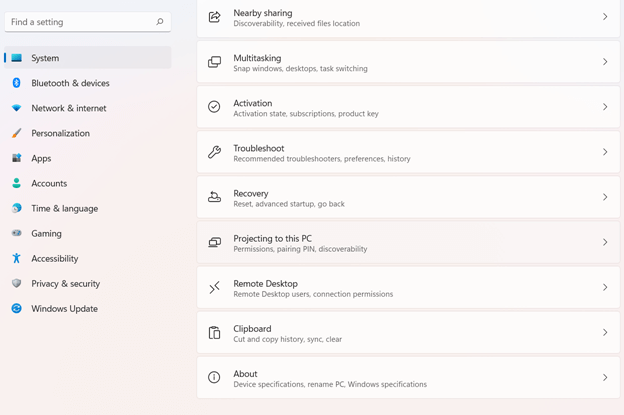The width and height of the screenshot is (624, 415).
Task: Open Recovery via its right chevron
Action: pos(604,197)
